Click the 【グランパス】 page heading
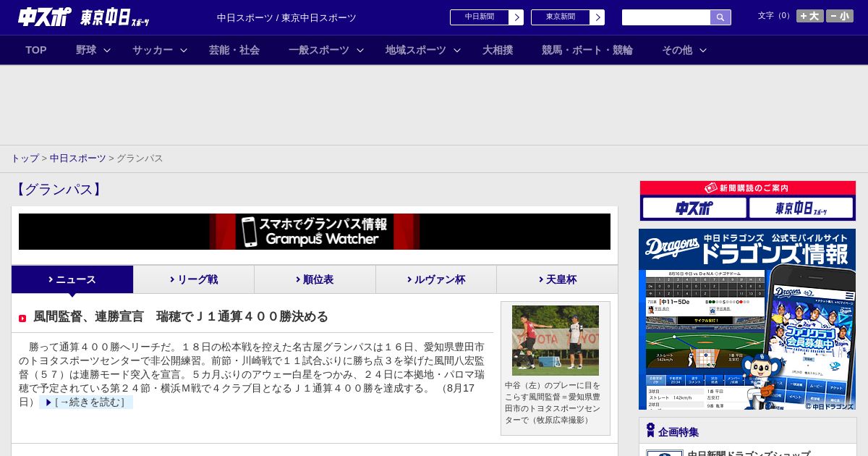This screenshot has height=456, width=868. (x=58, y=190)
